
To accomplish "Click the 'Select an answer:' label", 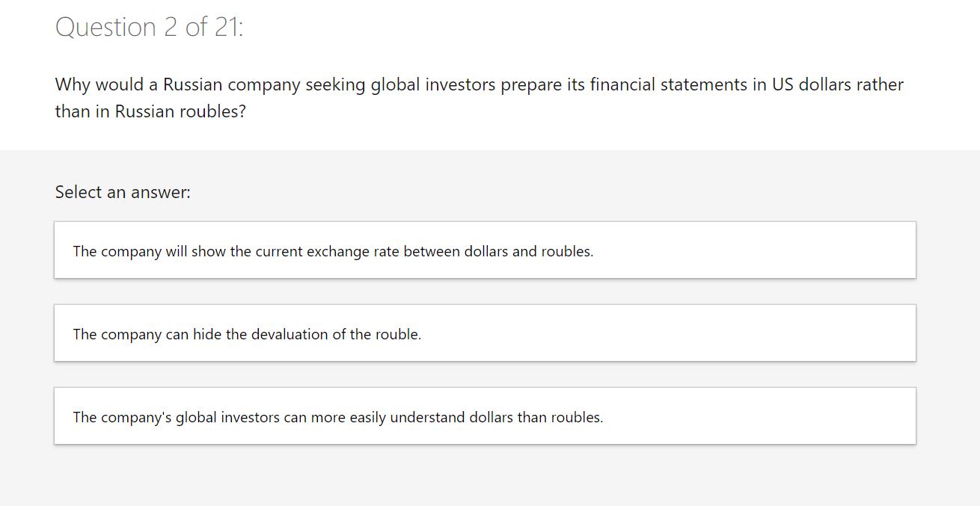I will coord(123,192).
